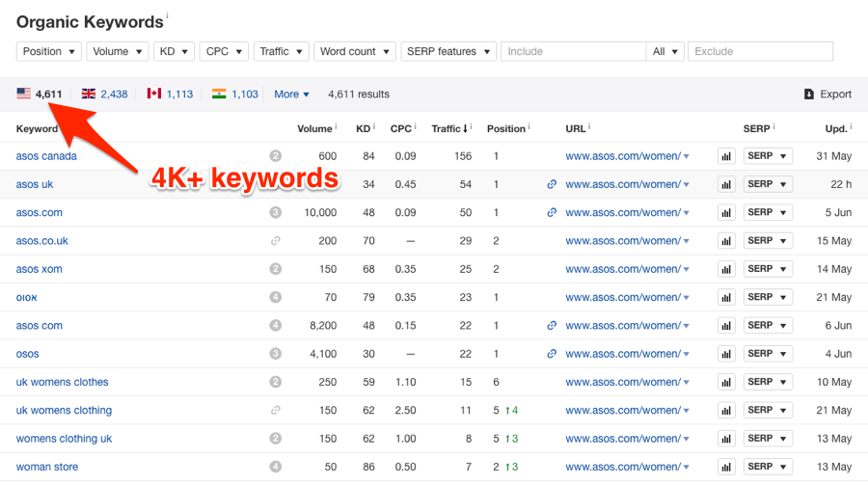Screen dimensions: 868x485
Task: Export the keyword results
Action: 827,94
